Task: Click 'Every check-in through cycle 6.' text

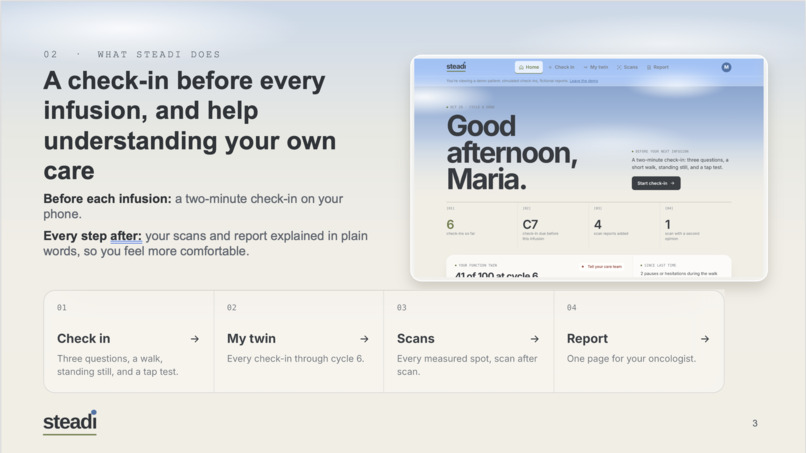Action: (x=296, y=358)
